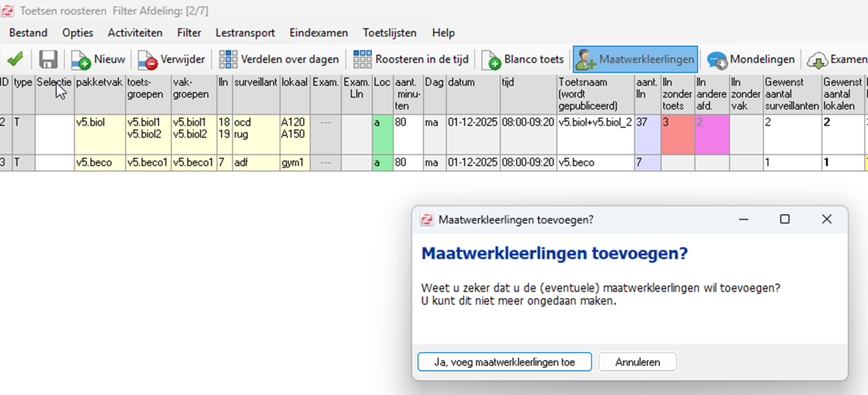The width and height of the screenshot is (868, 395).
Task: Click the Maatwerkleerlingen toolbar button
Action: 635,59
